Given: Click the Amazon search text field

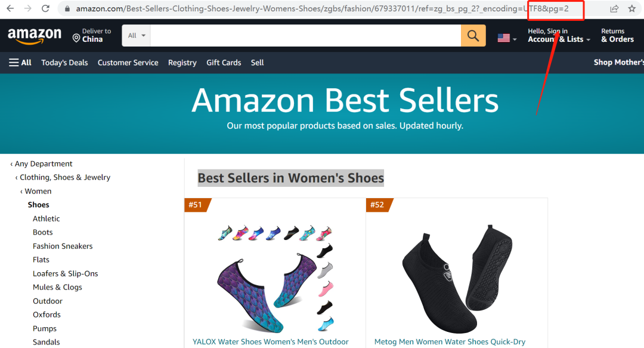Looking at the screenshot, I should point(305,36).
